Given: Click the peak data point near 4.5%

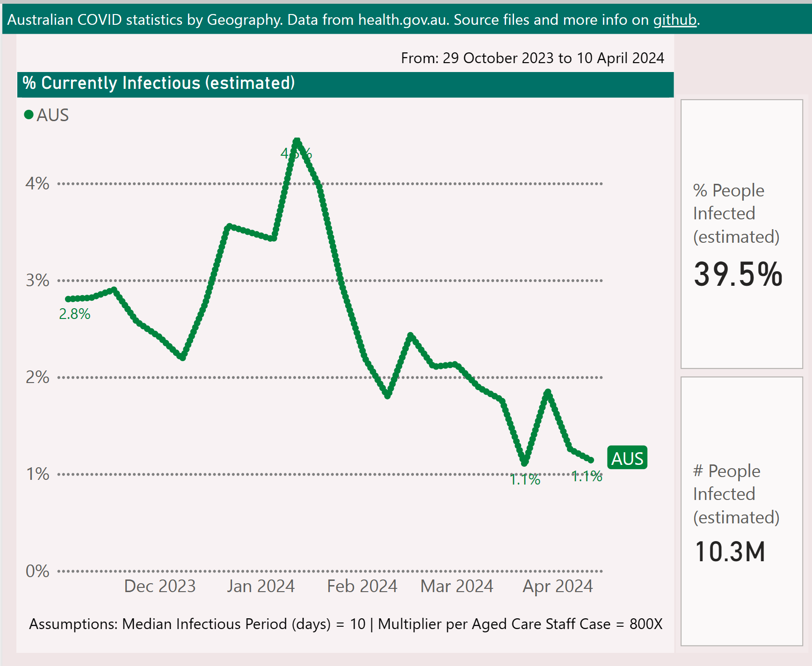Looking at the screenshot, I should point(297,140).
